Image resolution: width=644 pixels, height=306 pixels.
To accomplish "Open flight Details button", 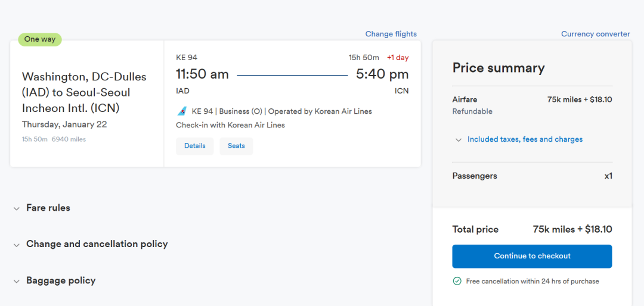I will click(x=194, y=146).
